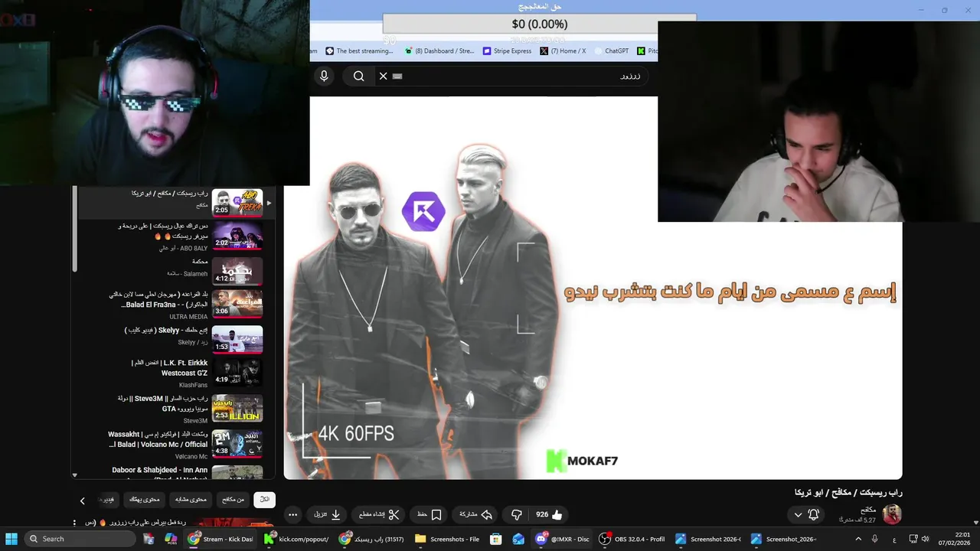Click the 'KlashFans' channel name

(193, 386)
